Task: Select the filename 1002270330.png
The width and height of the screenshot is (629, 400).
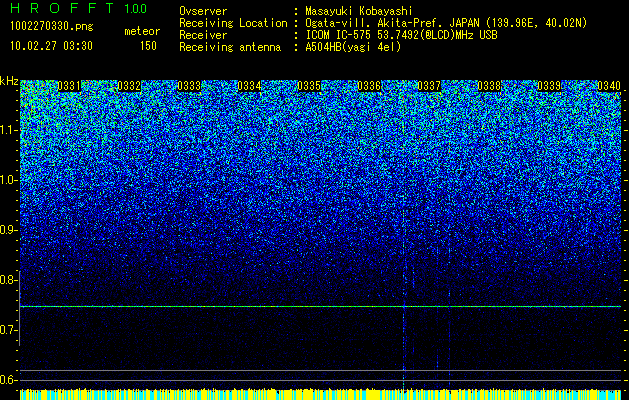Action: [x=52, y=26]
